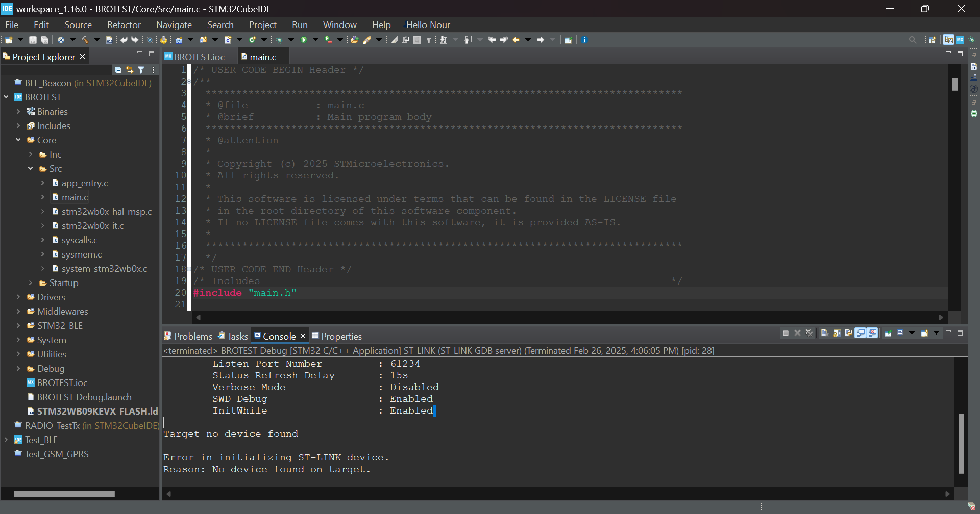Screen dimensions: 980x514
Task: Open Device Configuration Tool information icon
Action: [x=585, y=40]
